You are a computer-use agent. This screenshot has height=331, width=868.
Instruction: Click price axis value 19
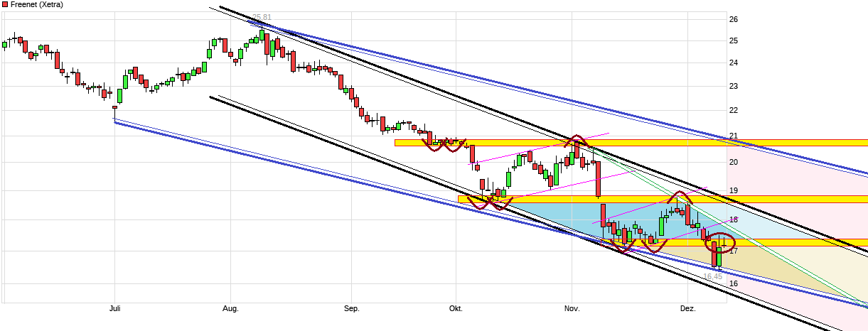tap(733, 190)
